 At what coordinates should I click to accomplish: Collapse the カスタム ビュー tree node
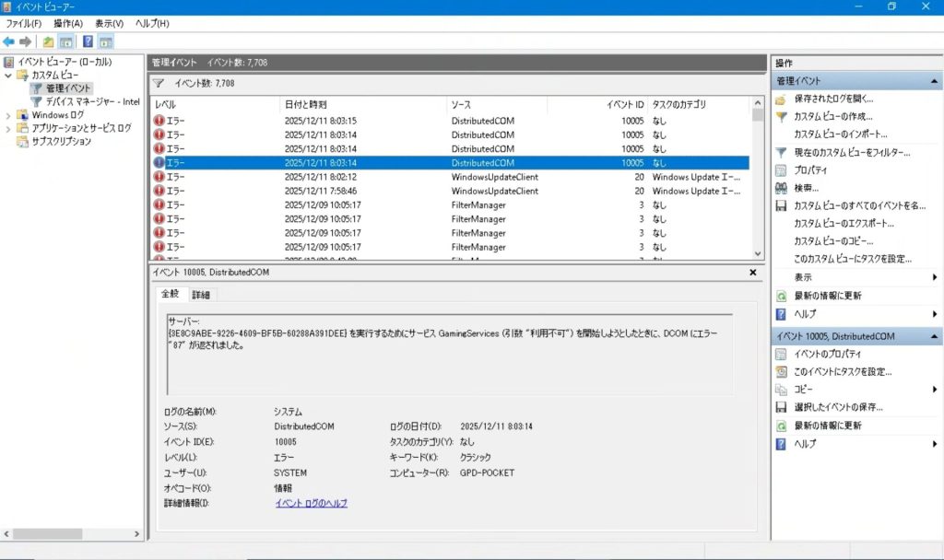point(8,76)
